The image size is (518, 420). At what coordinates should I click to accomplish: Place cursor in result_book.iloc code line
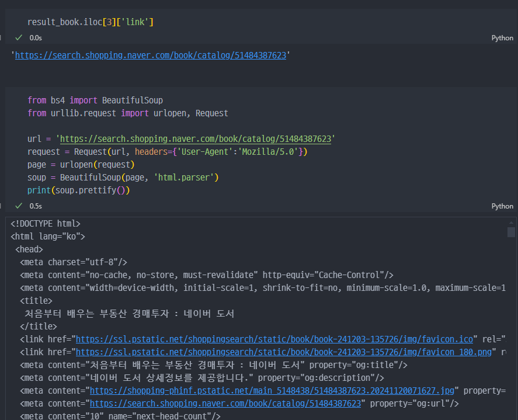coord(90,22)
